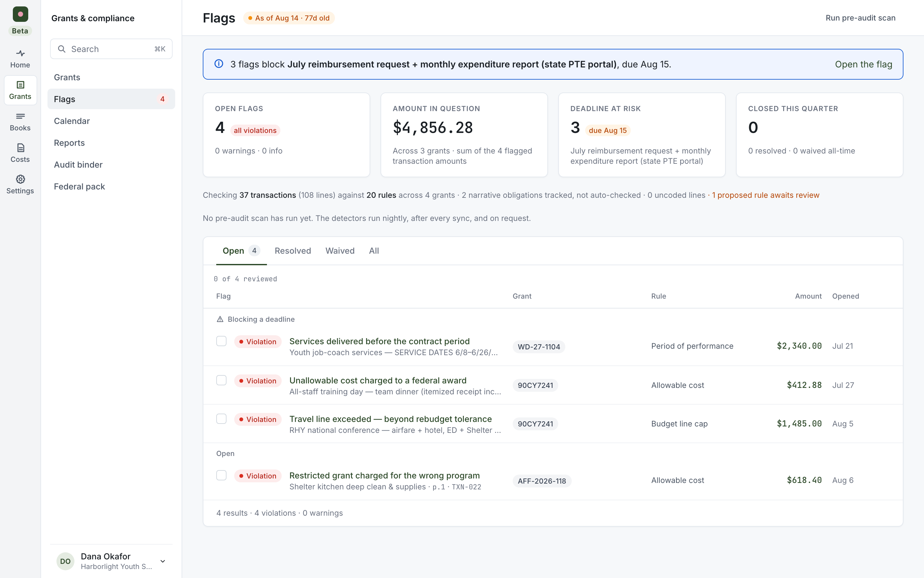Open Books in the left rail

pyautogui.click(x=20, y=122)
